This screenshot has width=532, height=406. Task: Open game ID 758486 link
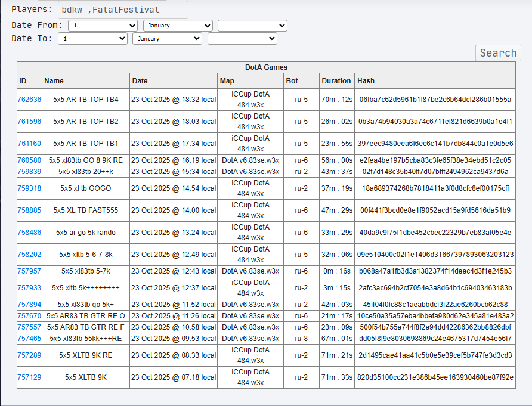pyautogui.click(x=29, y=233)
